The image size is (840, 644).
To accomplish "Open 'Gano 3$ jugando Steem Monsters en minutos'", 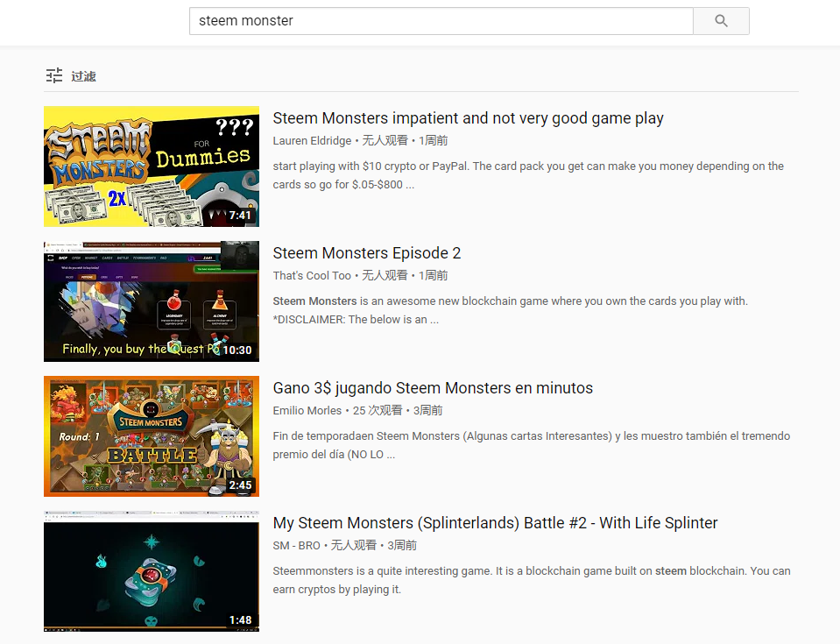I will tap(433, 388).
